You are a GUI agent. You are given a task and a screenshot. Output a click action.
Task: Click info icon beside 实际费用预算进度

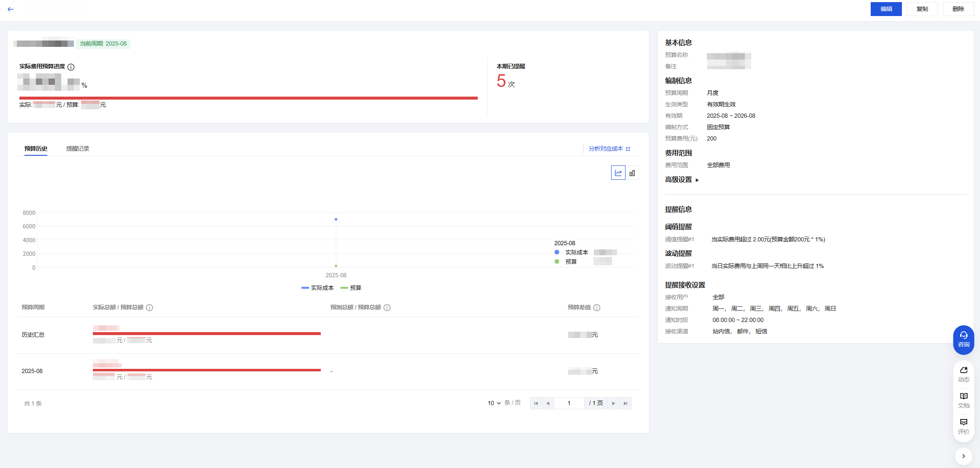click(x=71, y=67)
